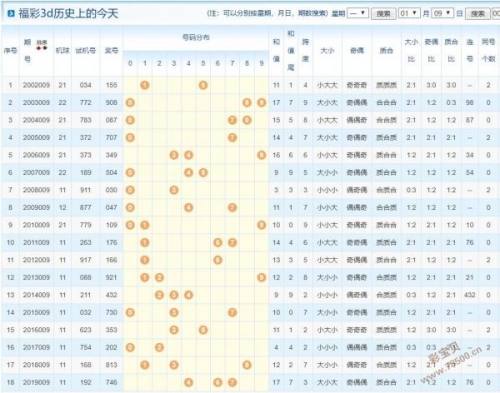
Task: Click the orange 1 ball in row 2002009
Action: (145, 85)
